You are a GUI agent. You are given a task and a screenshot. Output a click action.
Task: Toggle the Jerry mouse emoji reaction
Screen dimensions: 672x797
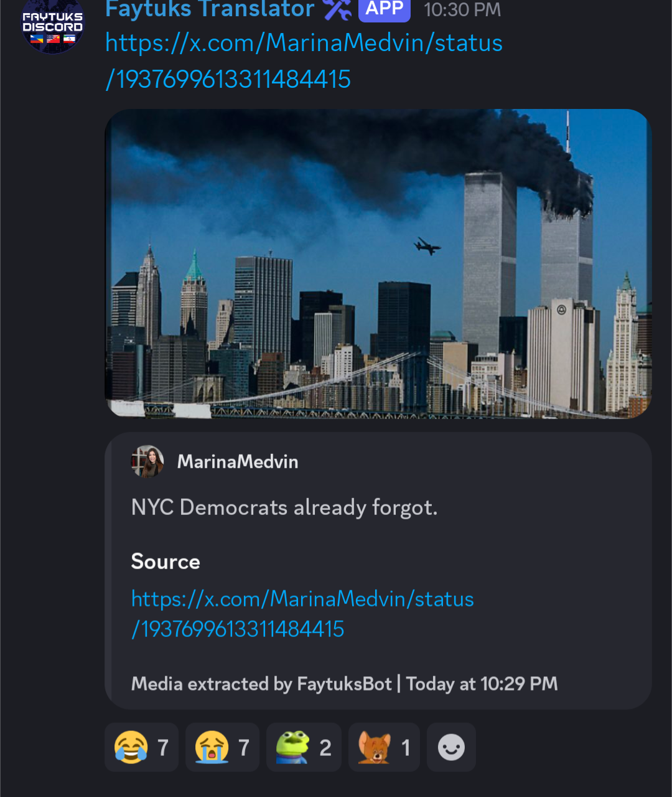tap(384, 747)
